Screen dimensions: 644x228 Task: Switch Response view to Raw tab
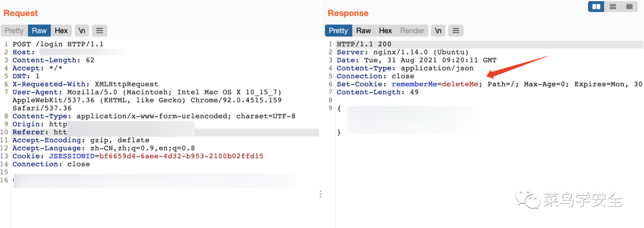(x=364, y=30)
